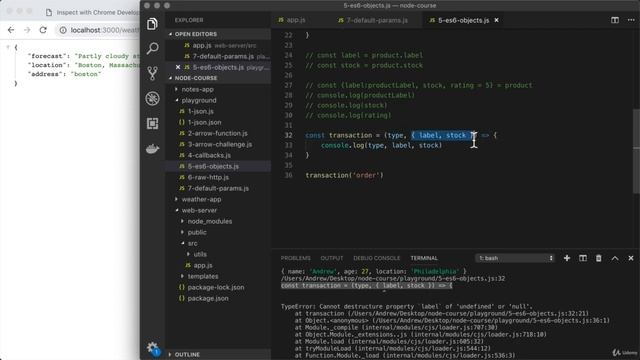Viewport: 640px width, 360px height.
Task: Open the Manage gear menu
Action: pos(153,348)
